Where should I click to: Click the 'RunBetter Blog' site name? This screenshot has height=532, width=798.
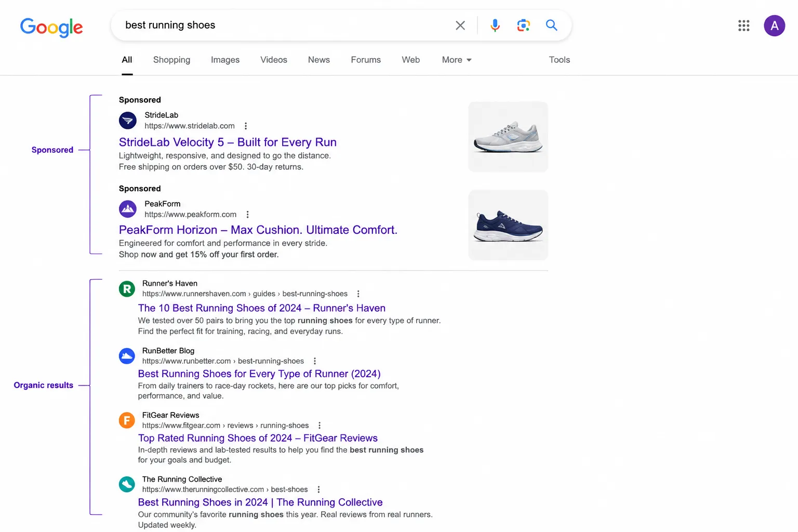168,351
